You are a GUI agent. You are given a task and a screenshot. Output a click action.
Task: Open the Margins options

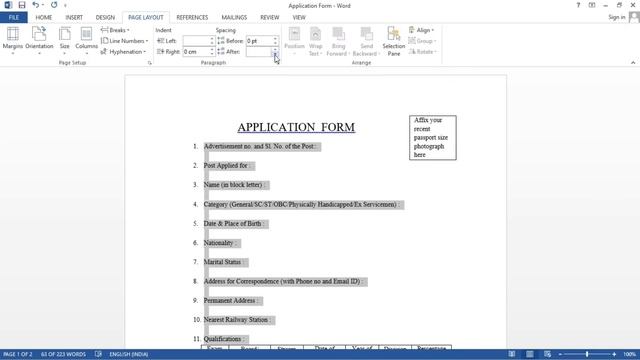pos(13,41)
